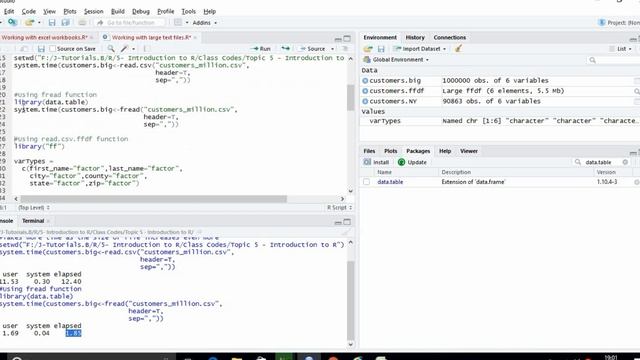Screen dimensions: 640x360
Task: Click the open file folder icon in main toolbar
Action: coord(29,22)
